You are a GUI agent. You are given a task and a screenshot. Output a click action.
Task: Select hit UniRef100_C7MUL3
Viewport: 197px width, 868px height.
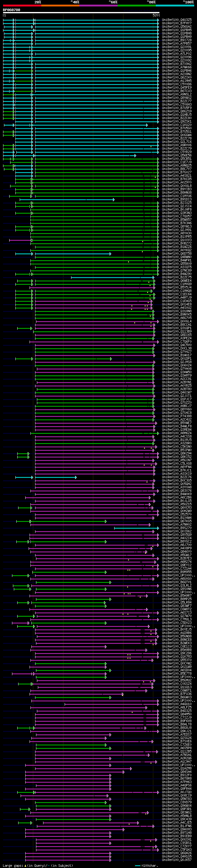click(x=177, y=619)
